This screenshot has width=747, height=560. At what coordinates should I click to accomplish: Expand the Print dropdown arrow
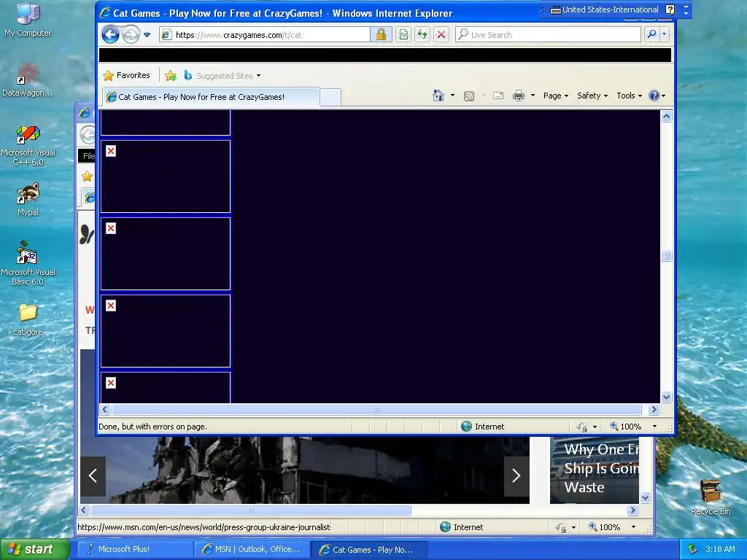[533, 96]
